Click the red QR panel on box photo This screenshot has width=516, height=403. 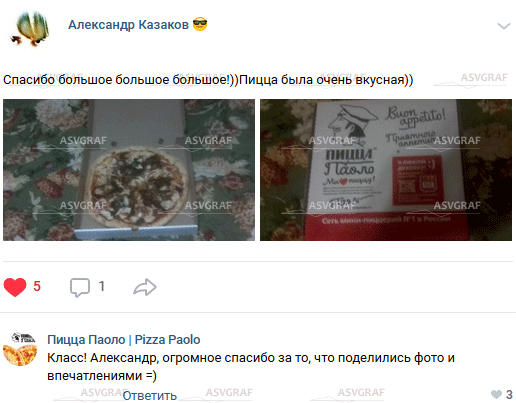click(x=418, y=179)
